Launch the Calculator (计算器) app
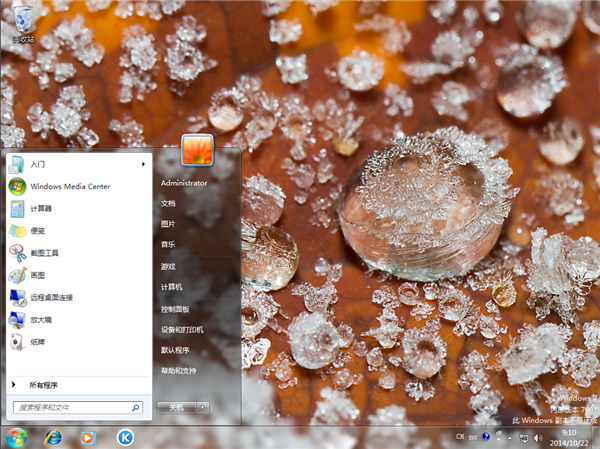This screenshot has width=600, height=449. 40,208
